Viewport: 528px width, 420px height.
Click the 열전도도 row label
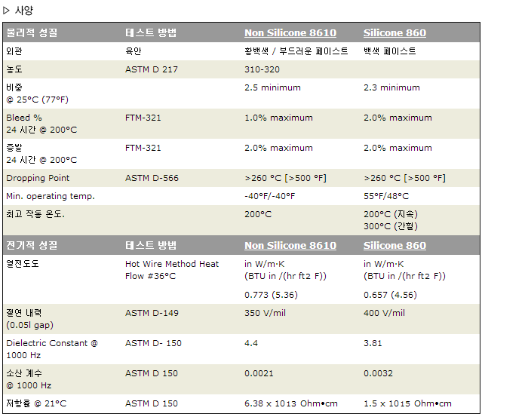(x=23, y=264)
